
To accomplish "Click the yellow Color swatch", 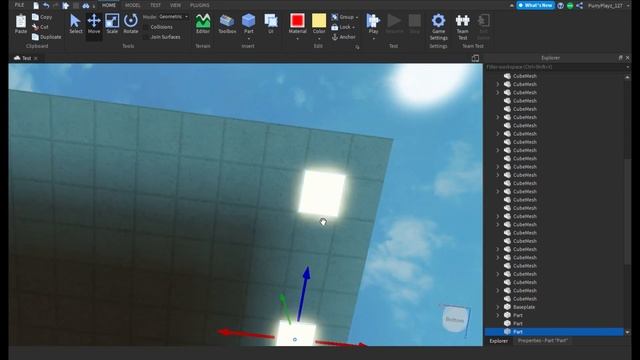I will (x=319, y=20).
